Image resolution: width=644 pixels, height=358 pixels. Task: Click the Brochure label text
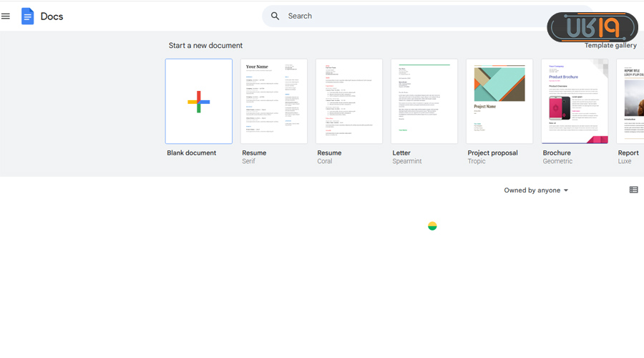[x=557, y=153]
